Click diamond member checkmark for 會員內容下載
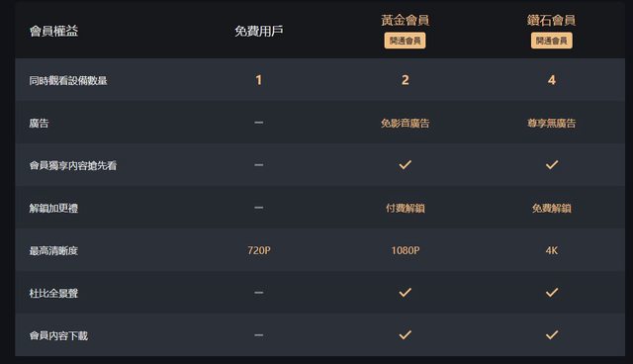This screenshot has width=633, height=364. 552,335
